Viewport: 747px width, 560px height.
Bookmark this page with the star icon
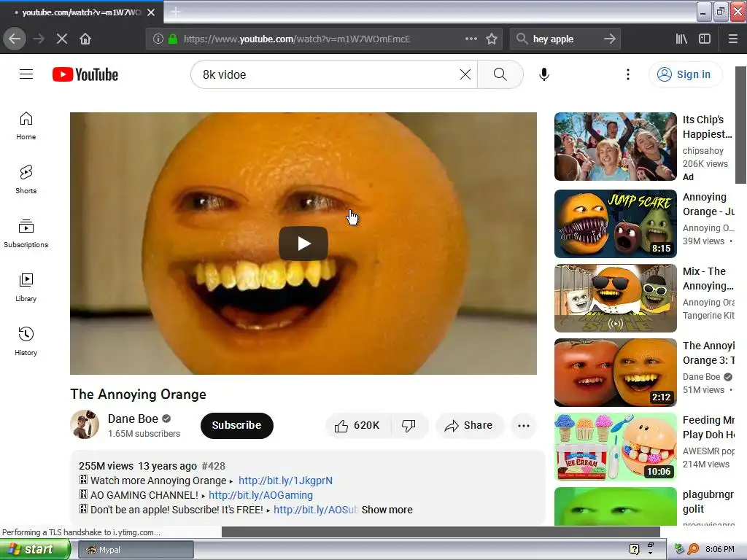click(x=492, y=39)
